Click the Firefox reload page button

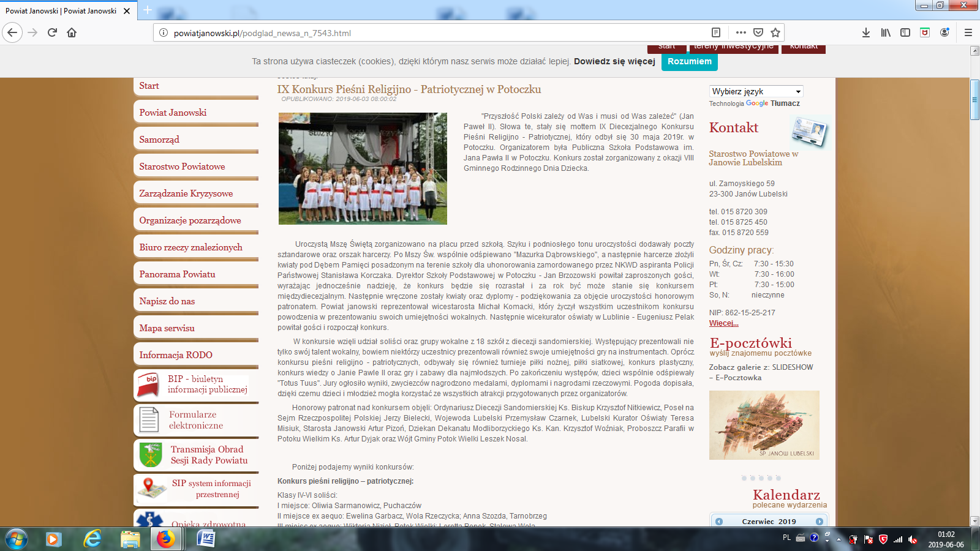pos(52,32)
